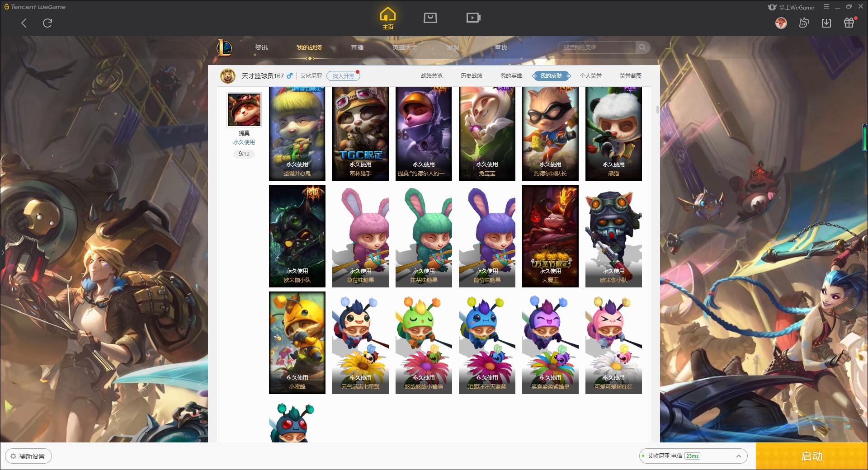The width and height of the screenshot is (868, 470).
Task: Select the 熊猫 skin card
Action: click(613, 134)
